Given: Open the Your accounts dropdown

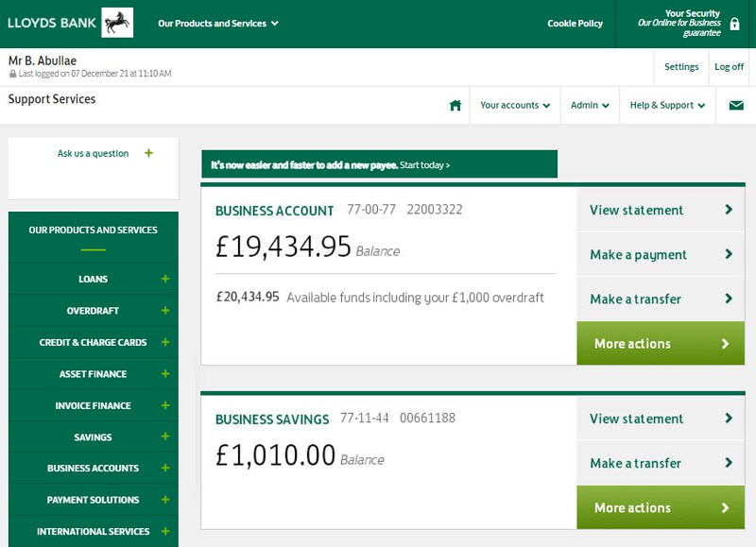Looking at the screenshot, I should pos(514,105).
